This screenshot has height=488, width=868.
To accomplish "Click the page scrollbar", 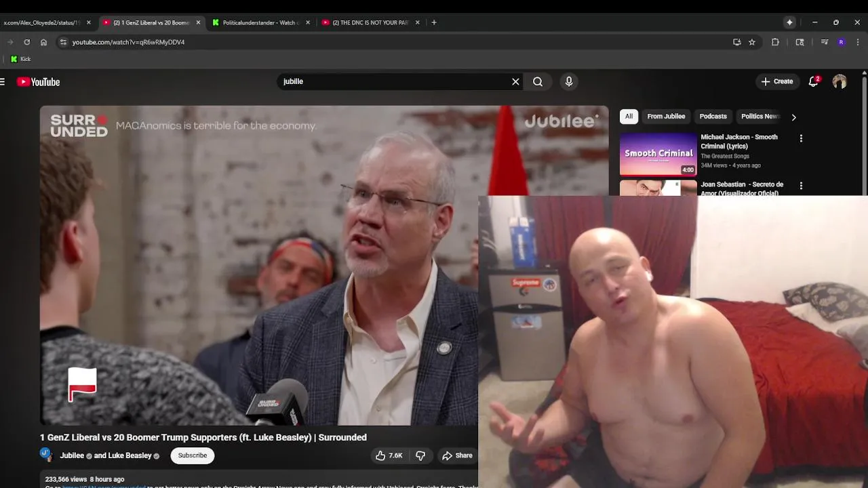I will click(864, 136).
